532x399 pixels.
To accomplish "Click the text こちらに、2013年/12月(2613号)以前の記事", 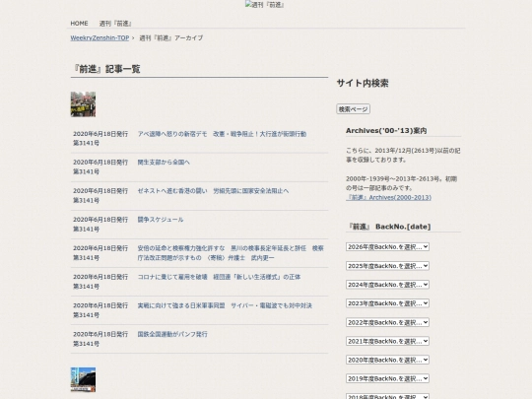I will click(403, 155).
